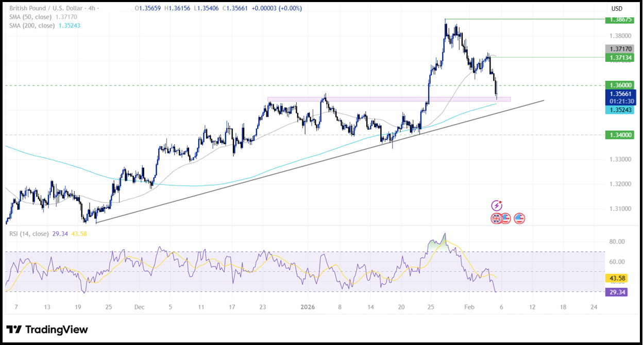Image resolution: width=644 pixels, height=345 pixels.
Task: Open the British Pound / U.S. Dollar symbol menu
Action: click(39, 8)
